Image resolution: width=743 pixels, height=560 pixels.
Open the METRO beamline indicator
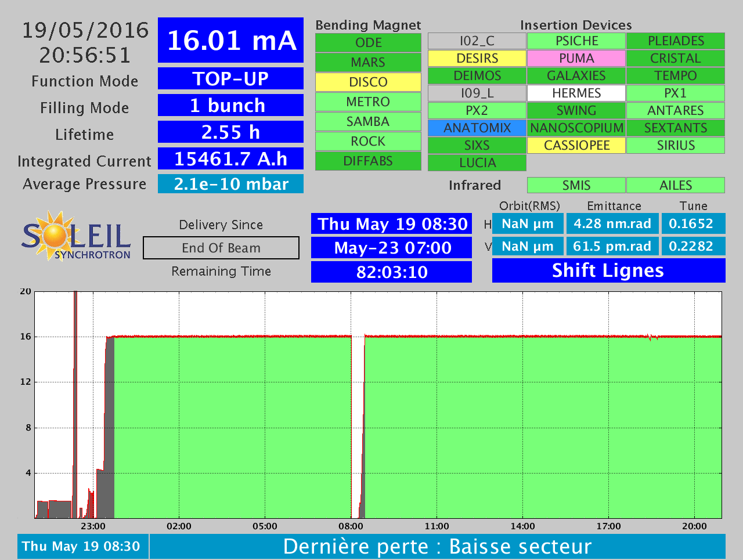368,102
